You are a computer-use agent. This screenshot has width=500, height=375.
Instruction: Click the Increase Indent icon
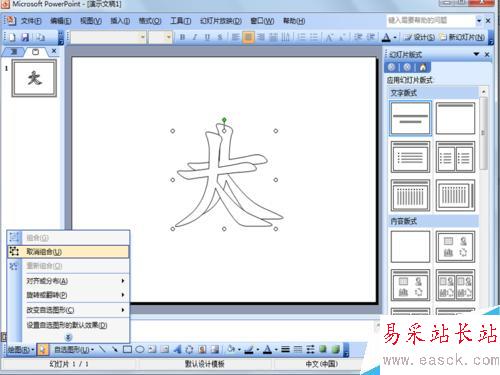pos(371,37)
